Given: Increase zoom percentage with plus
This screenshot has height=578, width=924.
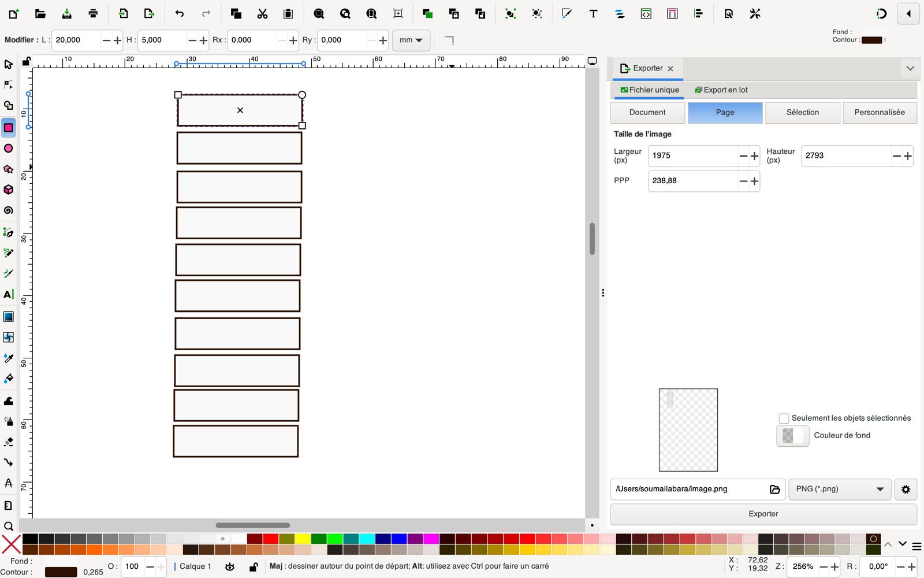Looking at the screenshot, I should click(834, 567).
